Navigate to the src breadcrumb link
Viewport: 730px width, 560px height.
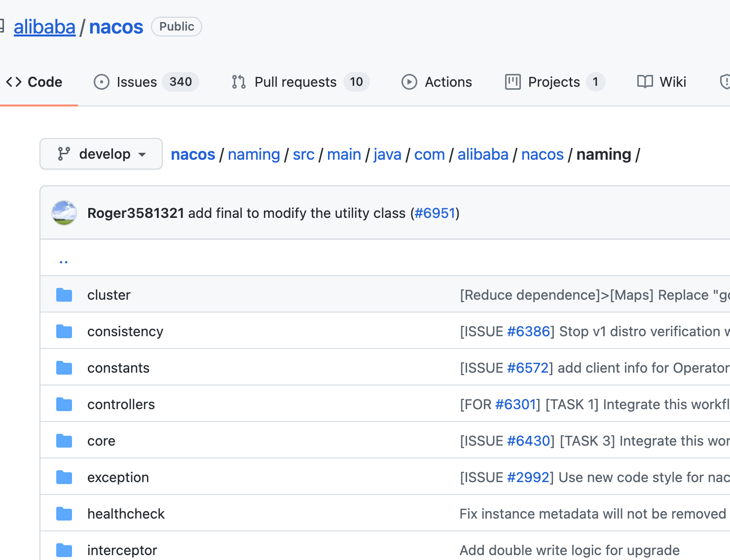[x=303, y=154]
